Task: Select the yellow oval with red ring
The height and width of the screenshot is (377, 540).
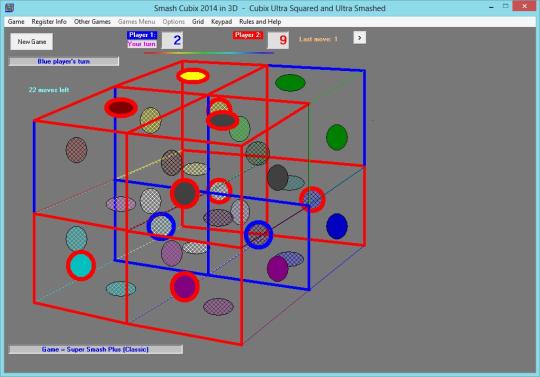Action: (x=193, y=76)
